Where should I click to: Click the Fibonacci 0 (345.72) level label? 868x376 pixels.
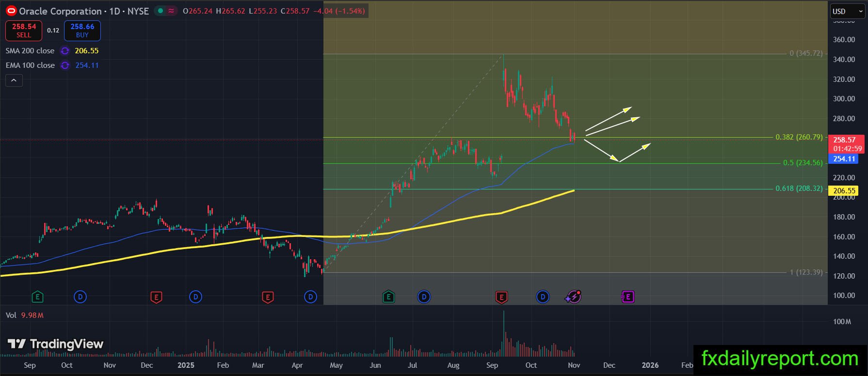(806, 53)
